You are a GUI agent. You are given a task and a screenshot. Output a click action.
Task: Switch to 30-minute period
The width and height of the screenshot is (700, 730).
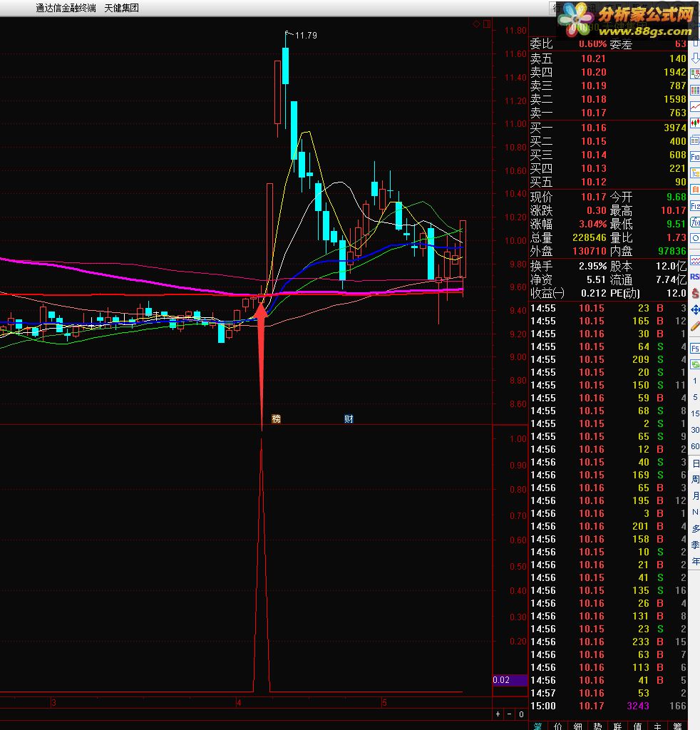click(695, 430)
